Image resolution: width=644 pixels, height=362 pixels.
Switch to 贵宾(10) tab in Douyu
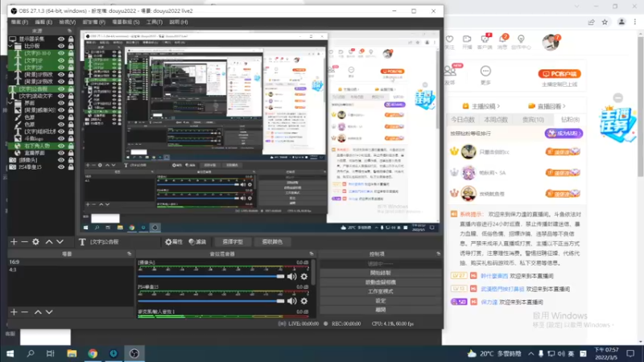pos(533,120)
